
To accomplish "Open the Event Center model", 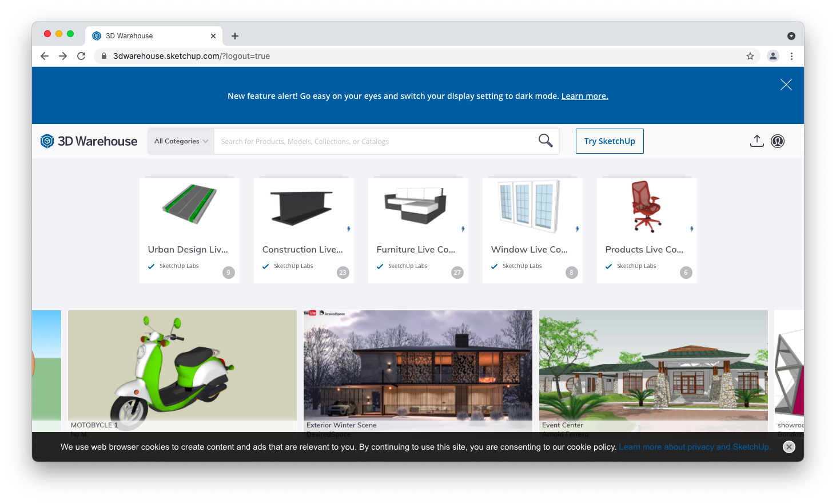I will tap(654, 370).
